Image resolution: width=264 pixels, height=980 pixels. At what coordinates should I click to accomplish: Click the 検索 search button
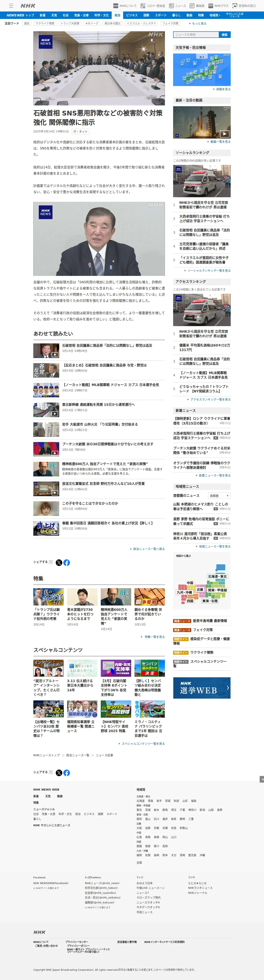click(x=225, y=35)
